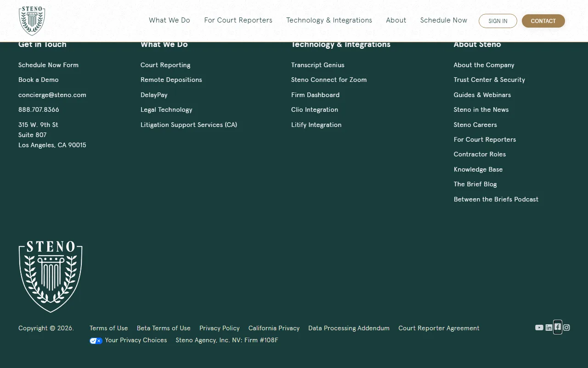Image resolution: width=588 pixels, height=368 pixels.
Task: Open the LinkedIn social icon
Action: tap(549, 328)
